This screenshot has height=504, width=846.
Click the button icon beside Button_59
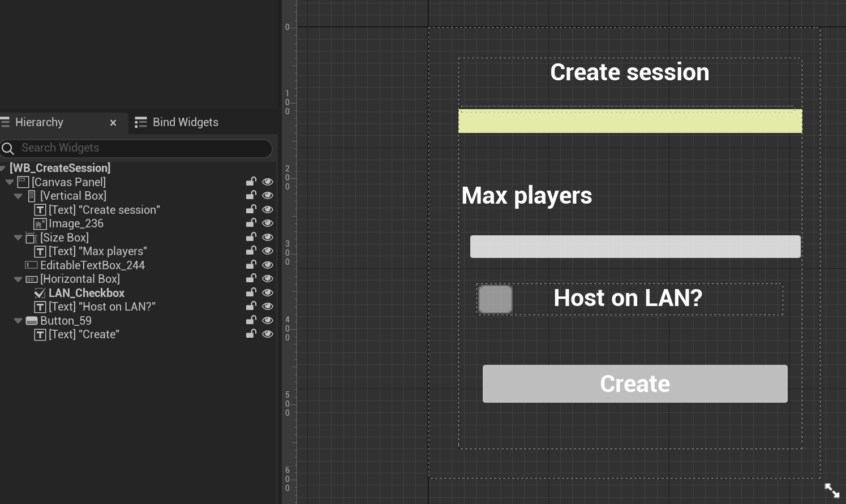tap(32, 321)
